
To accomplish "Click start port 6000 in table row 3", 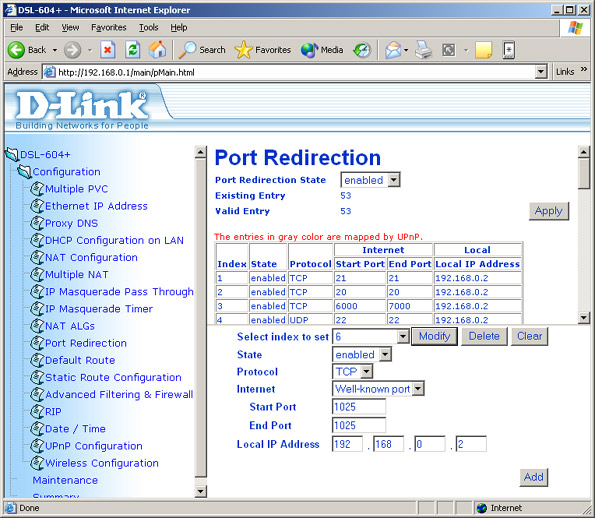I will pos(346,306).
